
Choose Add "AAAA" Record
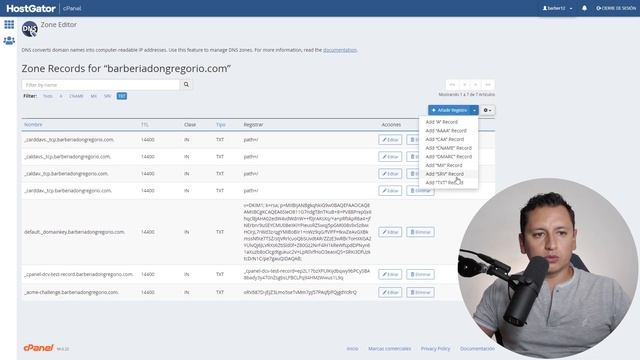446,131
